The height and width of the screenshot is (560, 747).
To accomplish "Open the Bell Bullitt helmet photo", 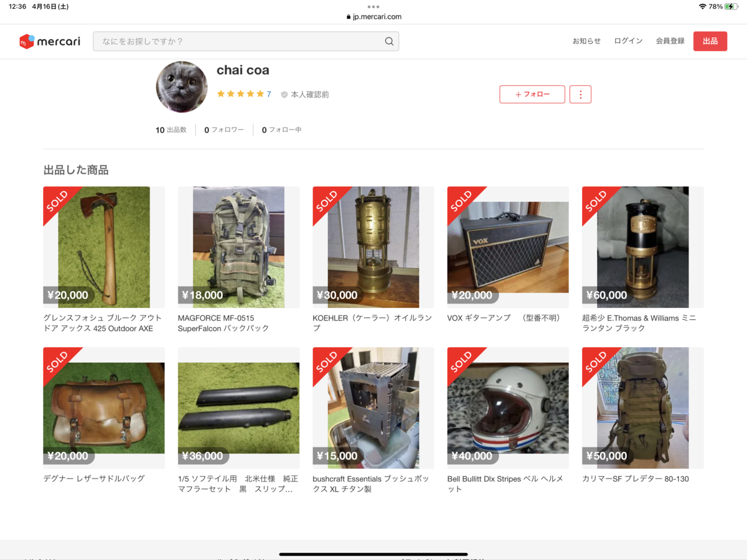I will pyautogui.click(x=508, y=408).
